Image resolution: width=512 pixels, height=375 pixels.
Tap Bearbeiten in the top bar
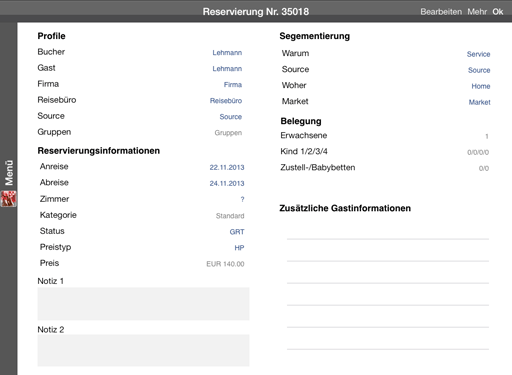pos(441,12)
